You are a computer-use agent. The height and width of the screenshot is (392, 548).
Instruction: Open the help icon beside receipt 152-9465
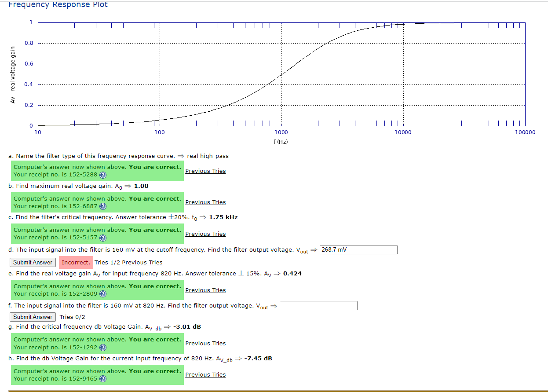[x=102, y=378]
